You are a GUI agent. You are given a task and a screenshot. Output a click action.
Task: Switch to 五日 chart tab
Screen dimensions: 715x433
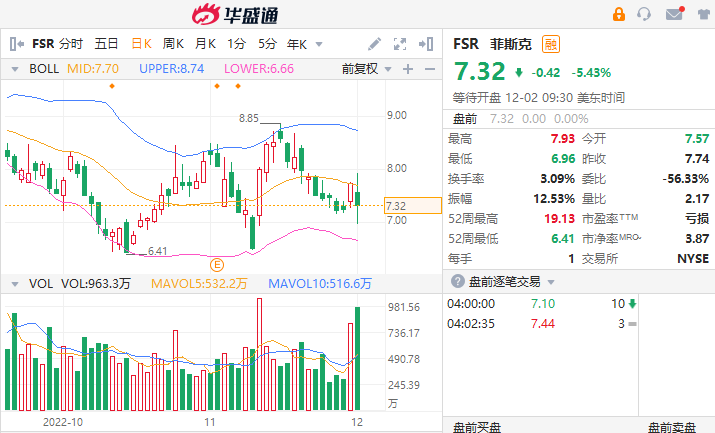point(107,44)
